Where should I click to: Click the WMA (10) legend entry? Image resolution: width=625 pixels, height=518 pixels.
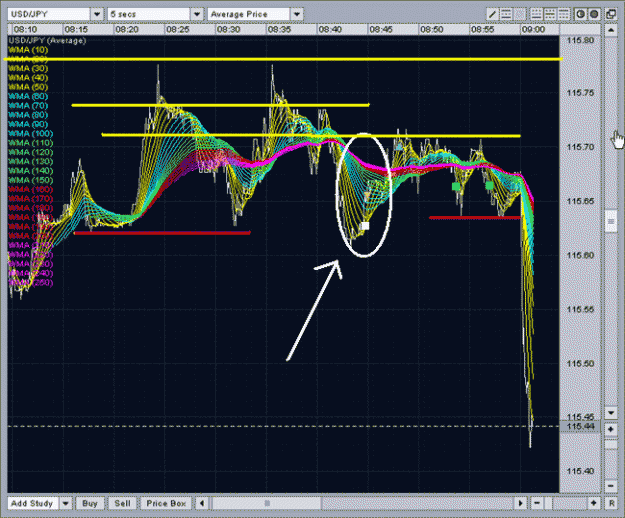click(28, 50)
